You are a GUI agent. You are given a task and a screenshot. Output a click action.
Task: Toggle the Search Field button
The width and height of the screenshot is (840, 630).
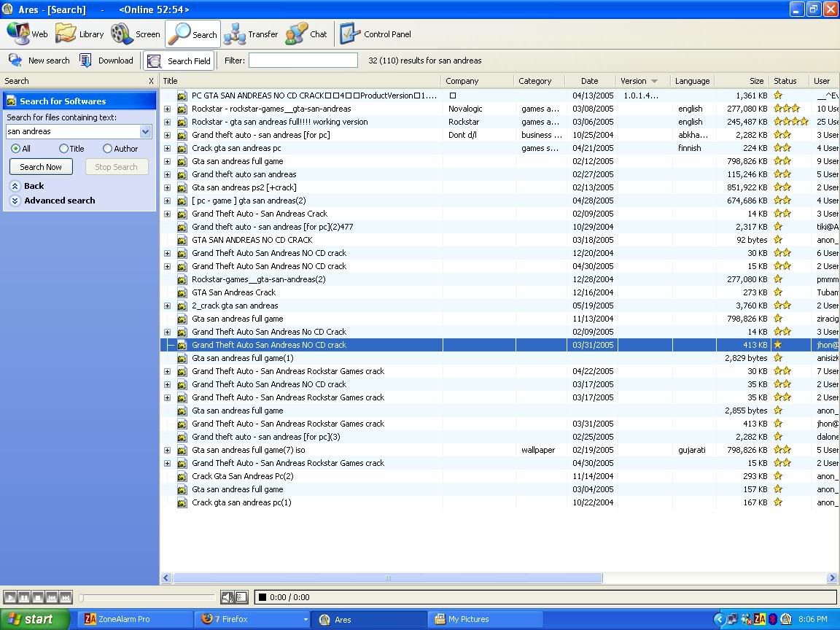pyautogui.click(x=179, y=61)
